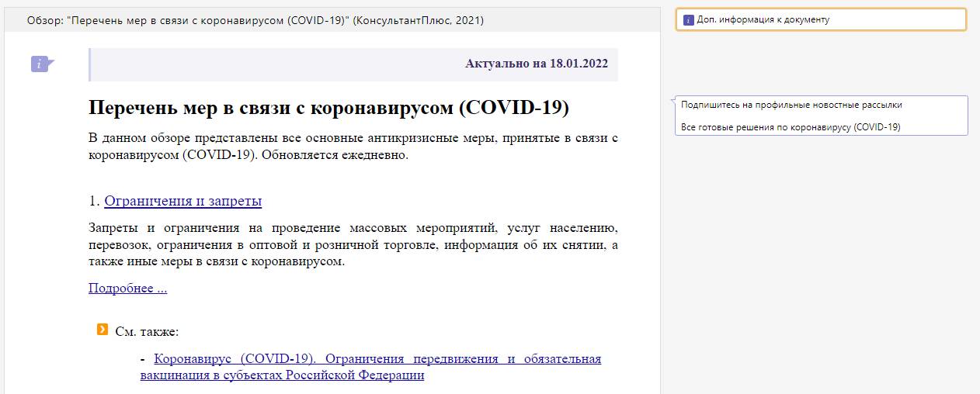Click the purple info bubble in the left margin

click(x=41, y=64)
